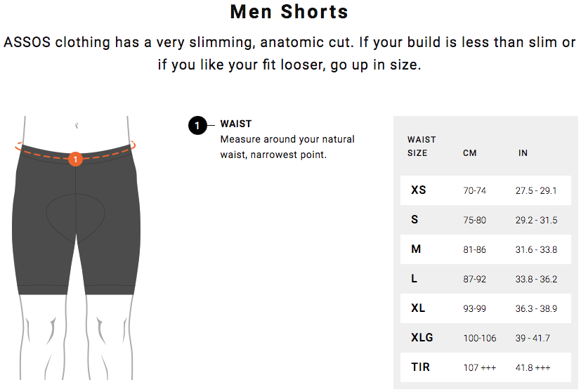Click the 81-86 cm value
Screen dimensions: 581x392
click(x=474, y=249)
